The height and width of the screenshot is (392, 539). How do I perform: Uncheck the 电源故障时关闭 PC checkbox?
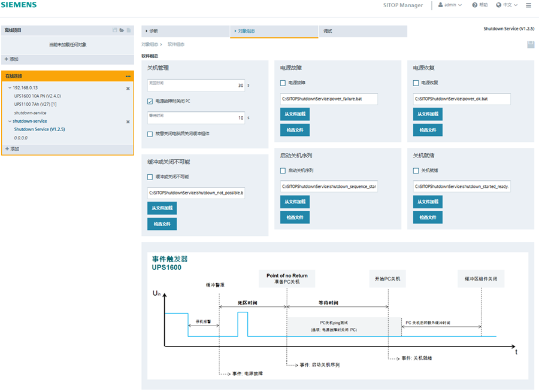coord(150,101)
